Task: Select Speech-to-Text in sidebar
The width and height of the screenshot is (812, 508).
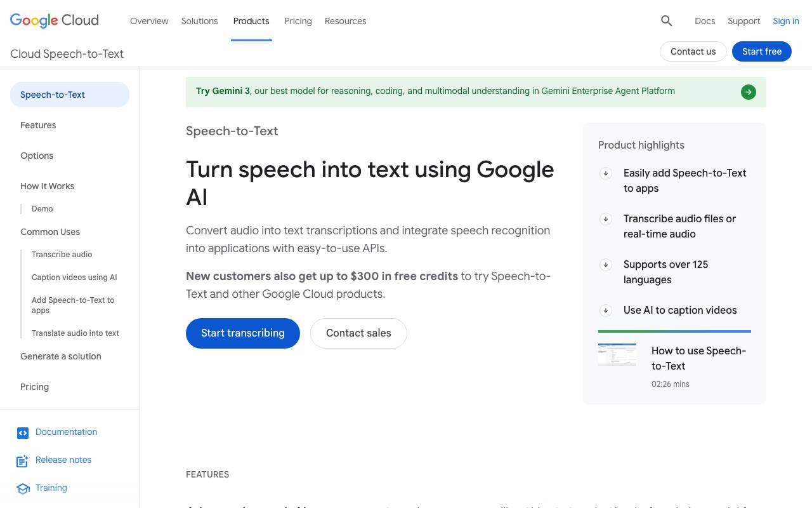Action: tap(70, 95)
